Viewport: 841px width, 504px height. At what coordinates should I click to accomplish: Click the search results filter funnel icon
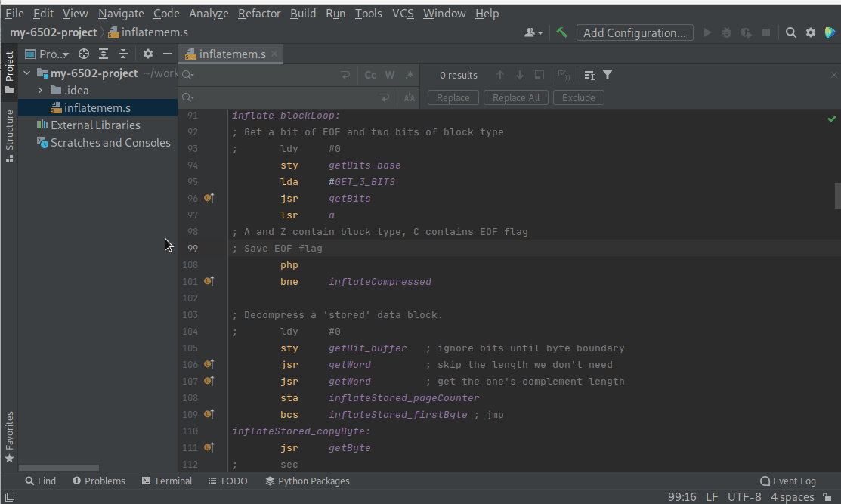tap(608, 75)
